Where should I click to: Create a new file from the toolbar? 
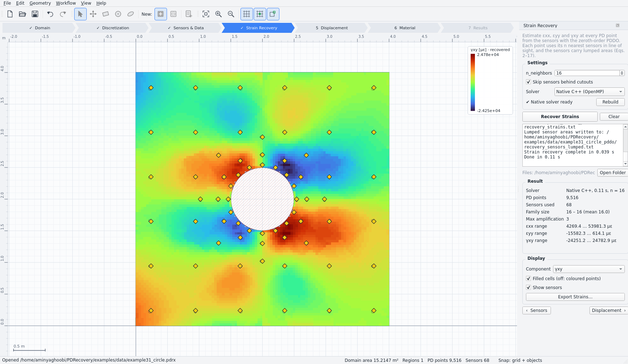point(10,14)
